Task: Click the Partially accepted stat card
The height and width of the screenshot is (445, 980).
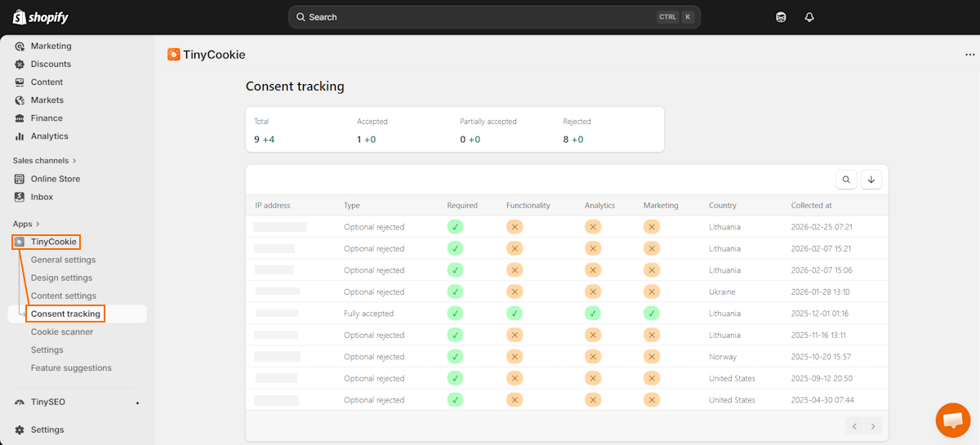Action: 488,131
